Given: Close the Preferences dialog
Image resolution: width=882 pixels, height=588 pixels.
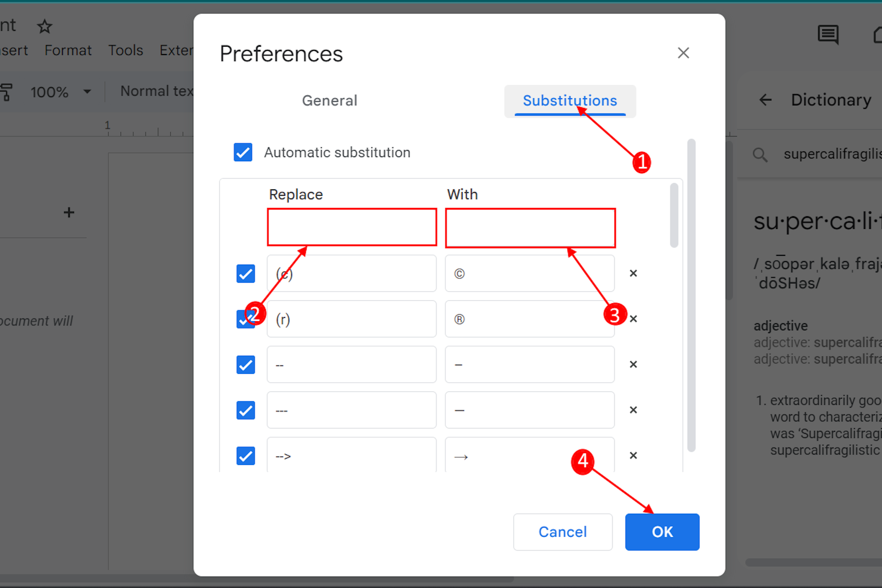Looking at the screenshot, I should 683,53.
